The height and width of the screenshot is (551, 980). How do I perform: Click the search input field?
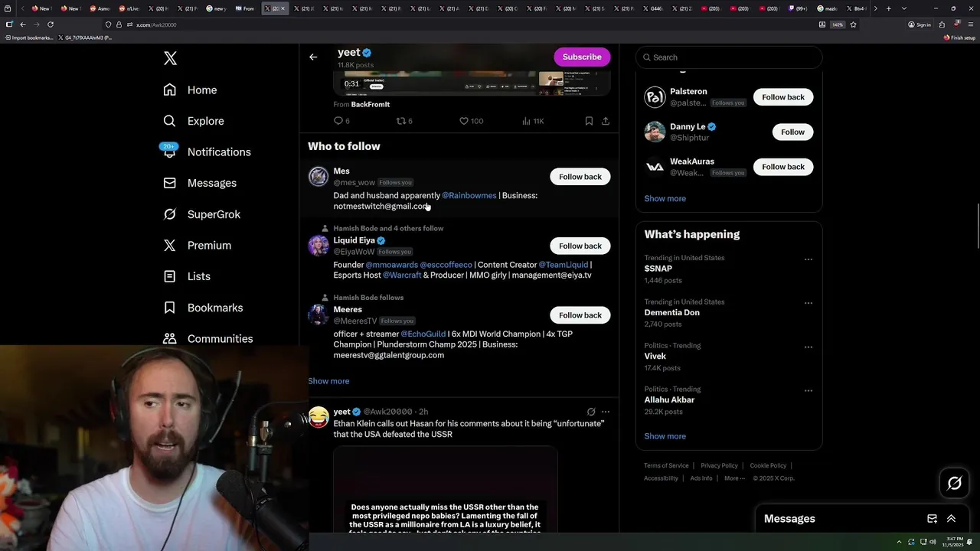click(729, 57)
